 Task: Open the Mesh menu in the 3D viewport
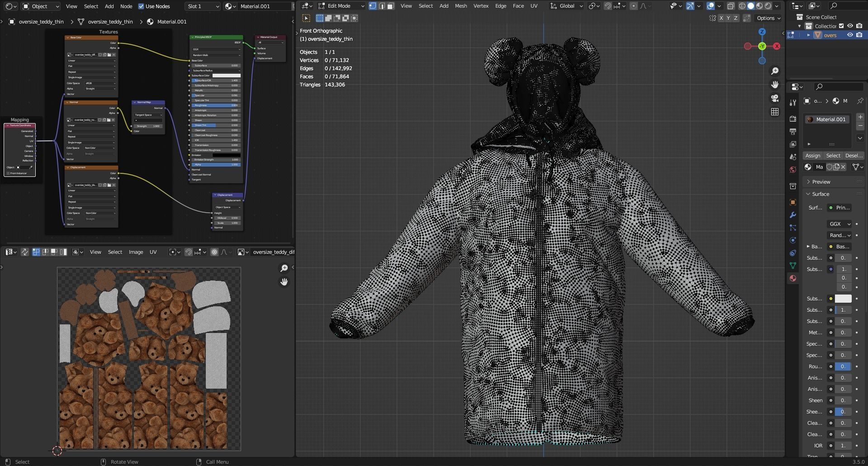coord(460,6)
